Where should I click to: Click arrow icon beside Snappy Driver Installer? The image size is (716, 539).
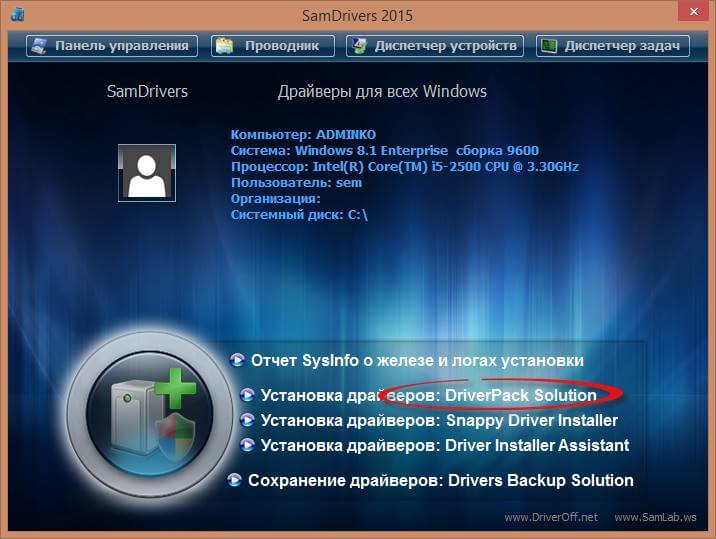[x=247, y=420]
